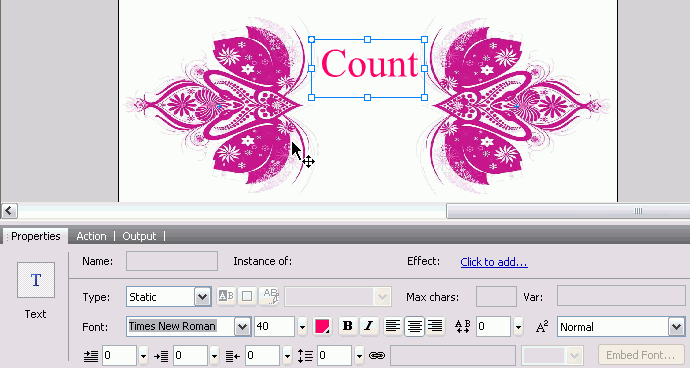This screenshot has height=368, width=690.
Task: Click the superscript character position icon
Action: [x=542, y=327]
